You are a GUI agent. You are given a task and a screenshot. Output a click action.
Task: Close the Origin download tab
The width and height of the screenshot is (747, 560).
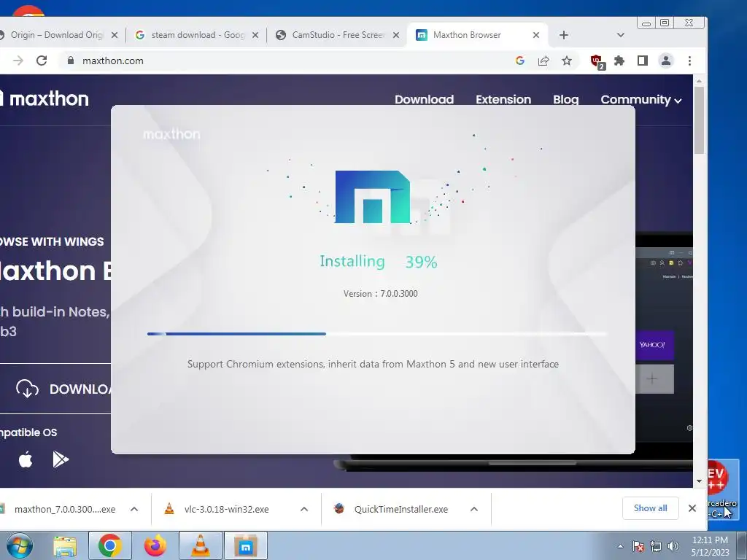point(115,35)
